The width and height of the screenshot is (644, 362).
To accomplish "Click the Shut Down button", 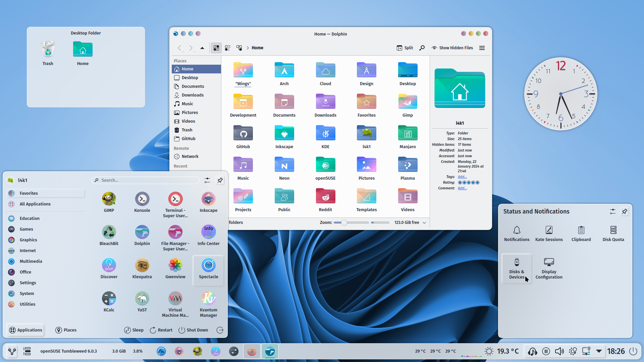I will (193, 330).
